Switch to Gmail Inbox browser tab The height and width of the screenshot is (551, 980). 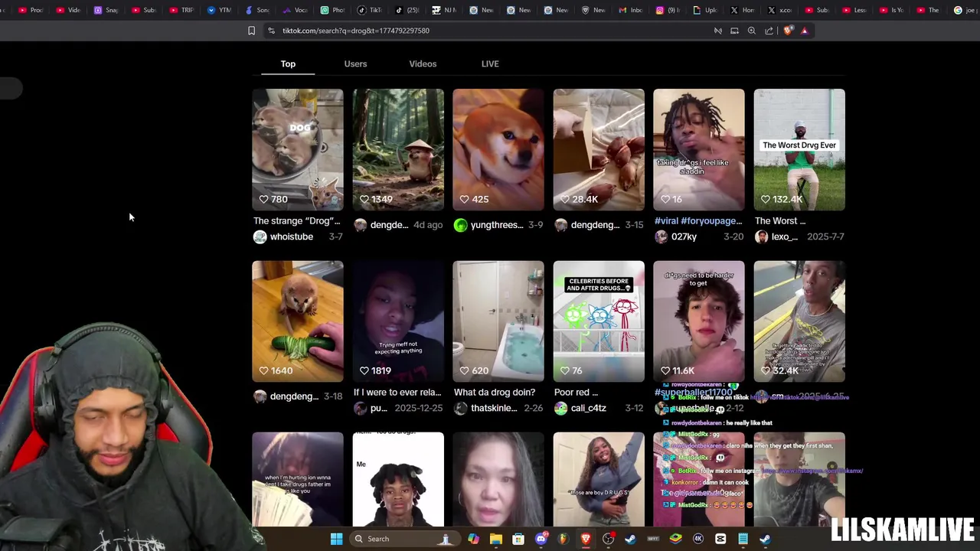pyautogui.click(x=632, y=10)
